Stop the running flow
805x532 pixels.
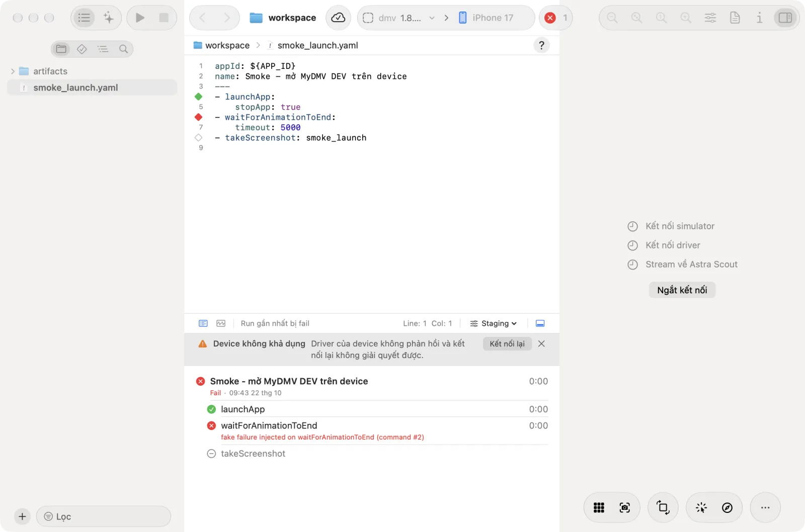coord(164,18)
